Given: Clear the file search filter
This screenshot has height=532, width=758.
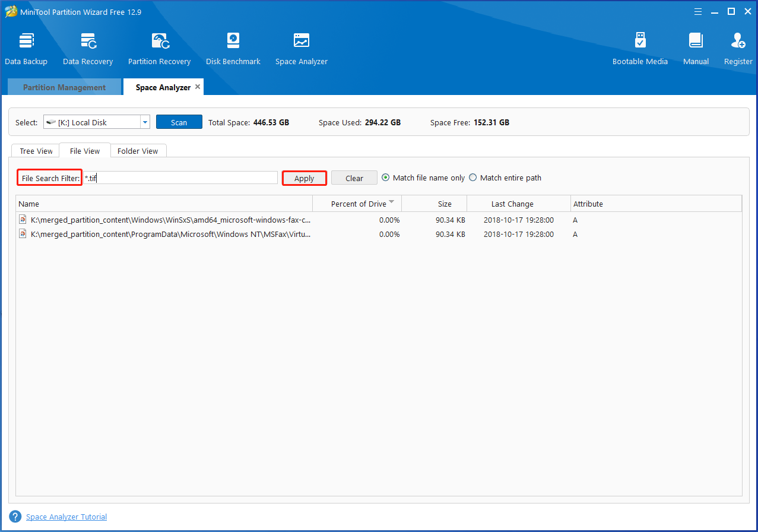Looking at the screenshot, I should pyautogui.click(x=354, y=178).
